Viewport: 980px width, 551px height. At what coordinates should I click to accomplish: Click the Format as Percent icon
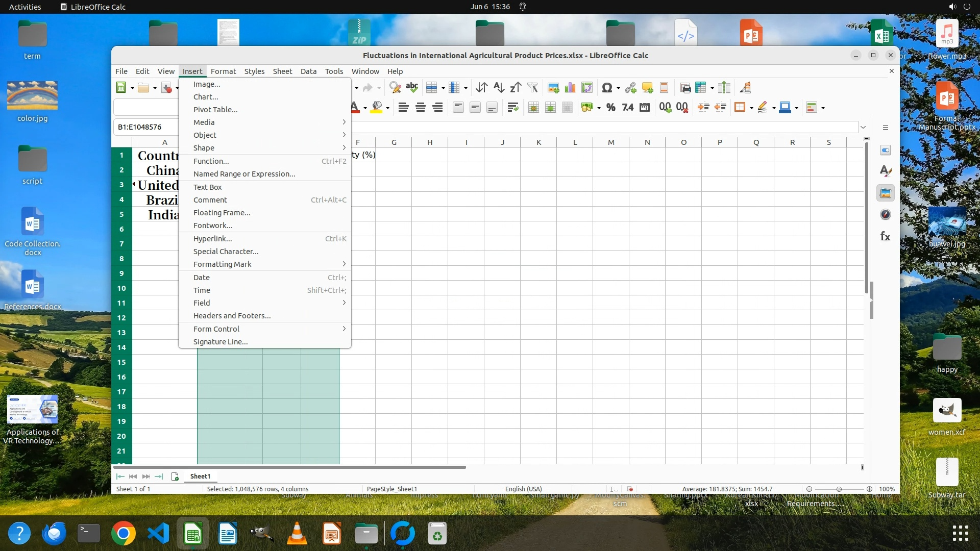pyautogui.click(x=610, y=108)
